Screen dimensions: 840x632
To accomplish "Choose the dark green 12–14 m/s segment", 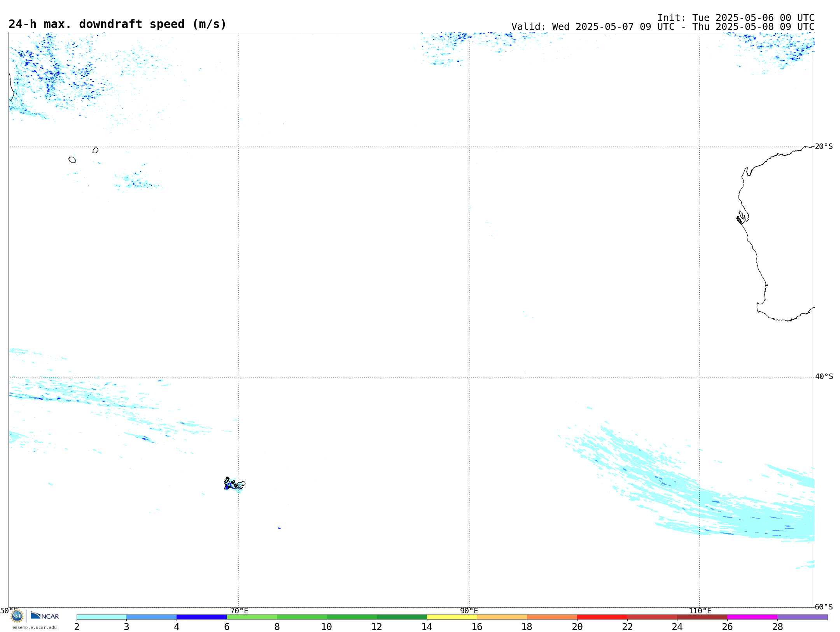I will click(402, 617).
